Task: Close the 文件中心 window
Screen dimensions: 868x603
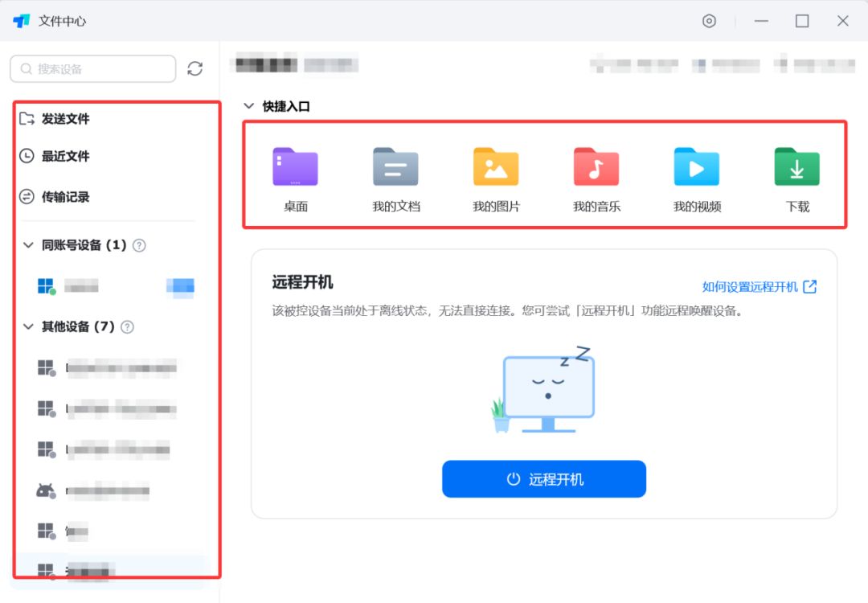Action: point(842,21)
